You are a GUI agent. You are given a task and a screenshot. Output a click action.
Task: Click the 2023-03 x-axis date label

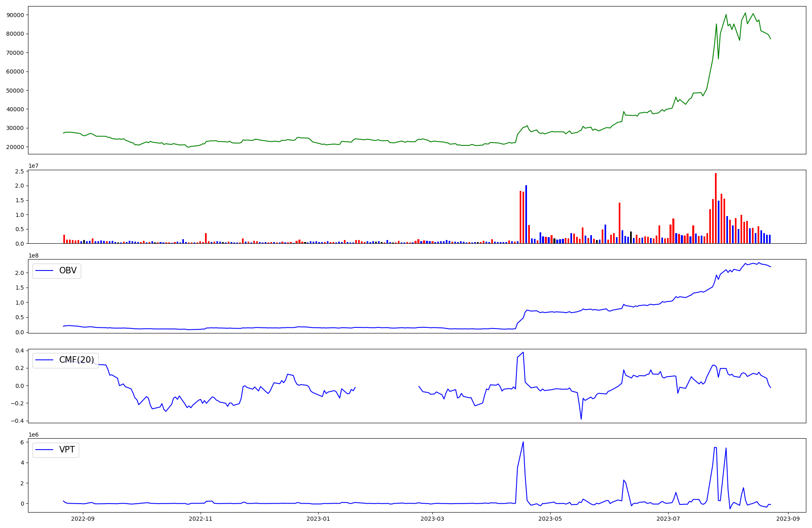(x=432, y=519)
